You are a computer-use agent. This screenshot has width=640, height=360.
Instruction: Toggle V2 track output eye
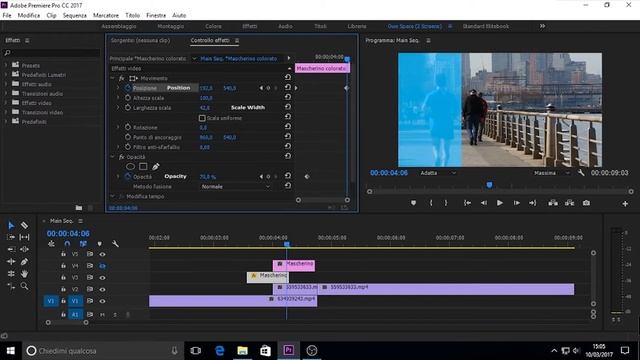[x=102, y=289]
